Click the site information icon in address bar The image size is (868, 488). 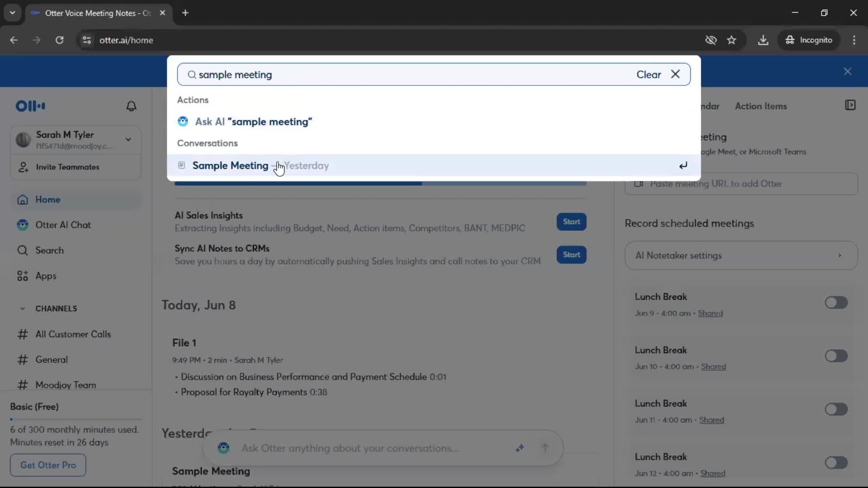[x=87, y=40]
